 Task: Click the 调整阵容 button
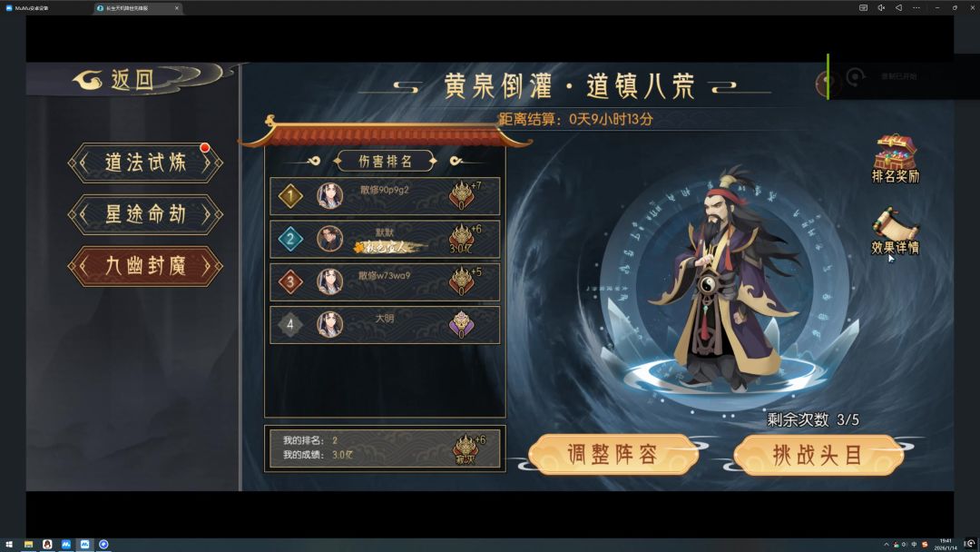pyautogui.click(x=613, y=455)
